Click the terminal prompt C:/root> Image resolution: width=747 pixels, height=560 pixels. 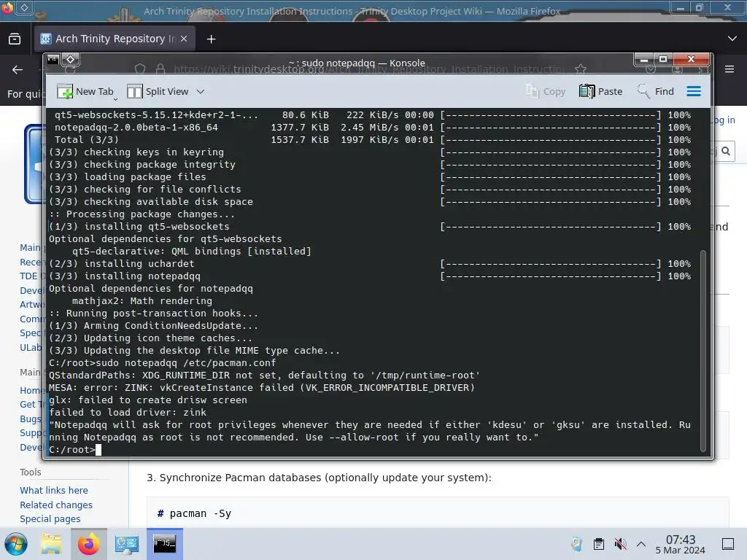click(x=72, y=449)
